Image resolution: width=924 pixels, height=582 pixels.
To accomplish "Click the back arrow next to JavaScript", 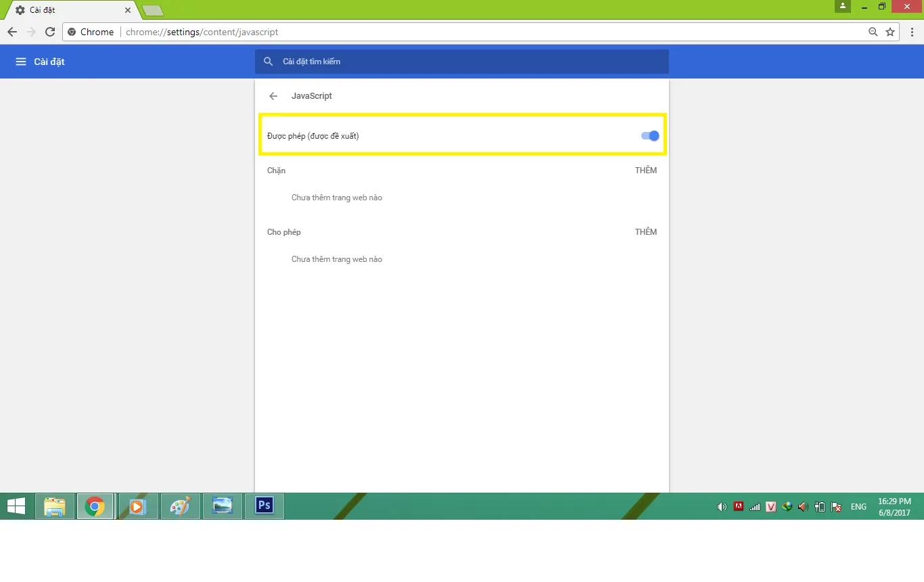I will coord(273,96).
